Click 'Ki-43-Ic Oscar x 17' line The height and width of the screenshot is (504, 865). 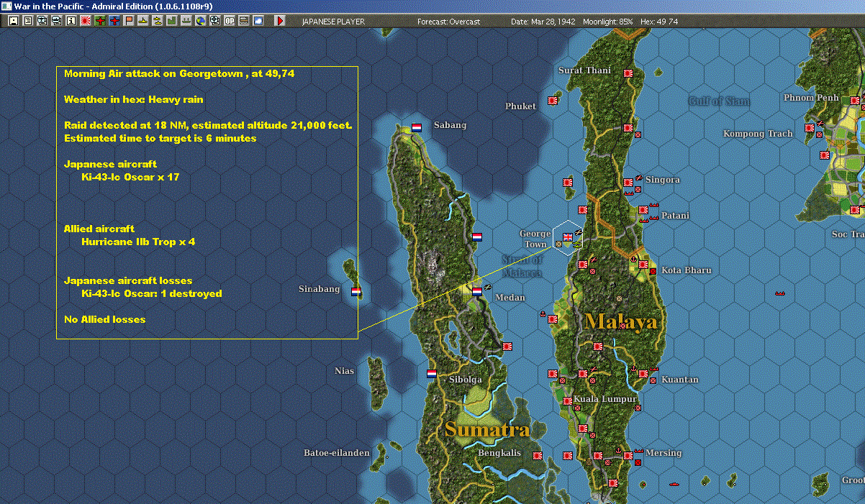click(x=130, y=177)
